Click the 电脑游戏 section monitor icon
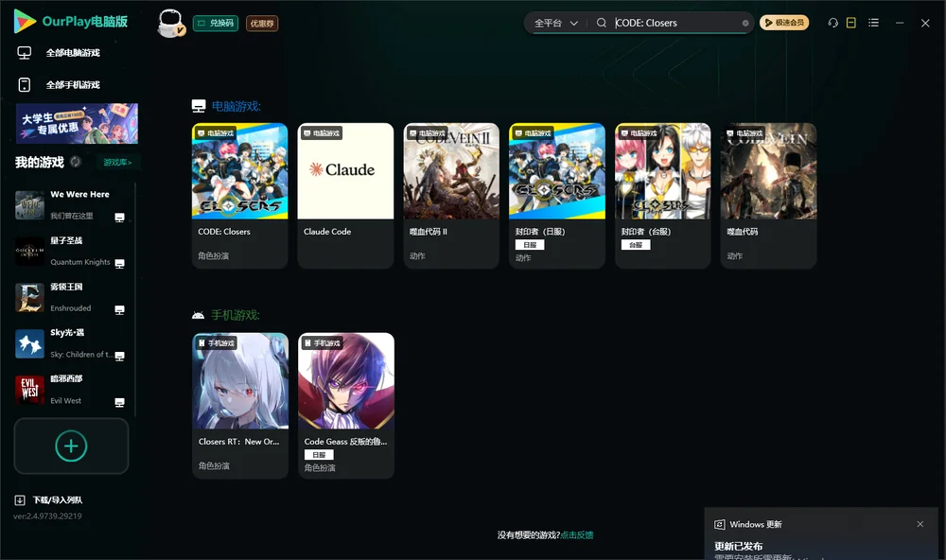 coord(199,106)
